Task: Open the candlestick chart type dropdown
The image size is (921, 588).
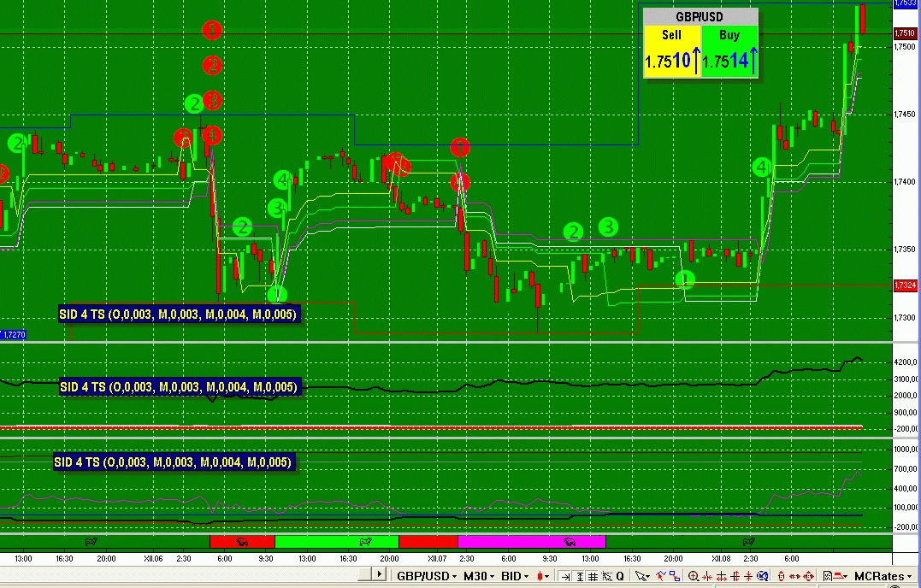Action: coord(542,576)
